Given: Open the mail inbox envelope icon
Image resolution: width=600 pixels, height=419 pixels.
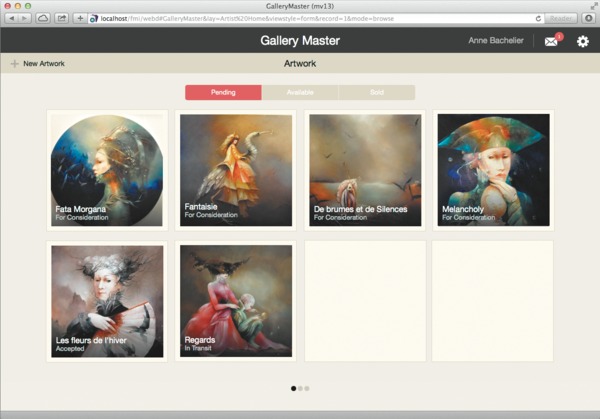Looking at the screenshot, I should tap(551, 41).
